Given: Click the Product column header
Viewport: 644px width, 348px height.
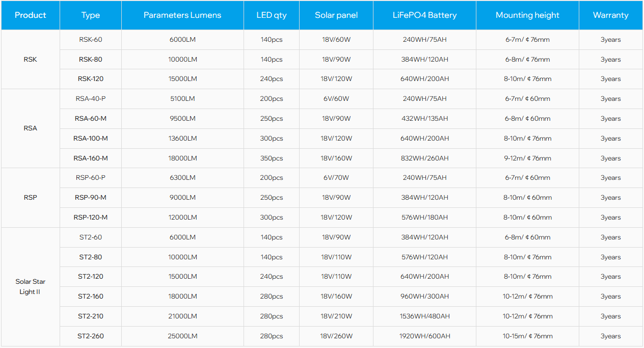Looking at the screenshot, I should click(30, 15).
